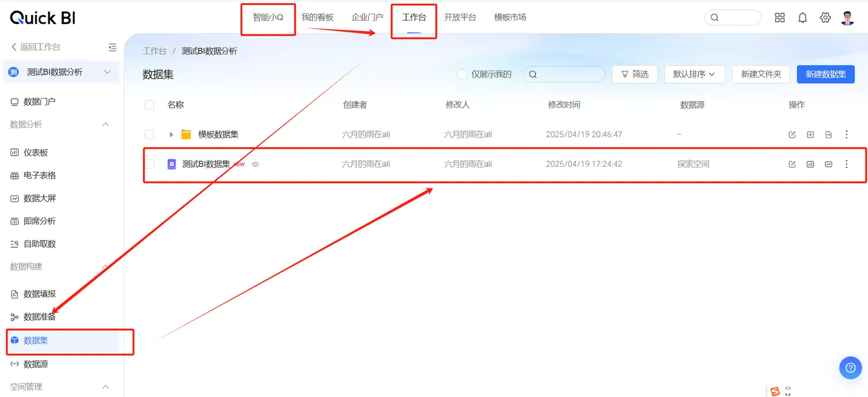Click the 2025/04/19 20:46:47 timestamp
Viewport: 868px width, 397px height.
click(x=584, y=135)
